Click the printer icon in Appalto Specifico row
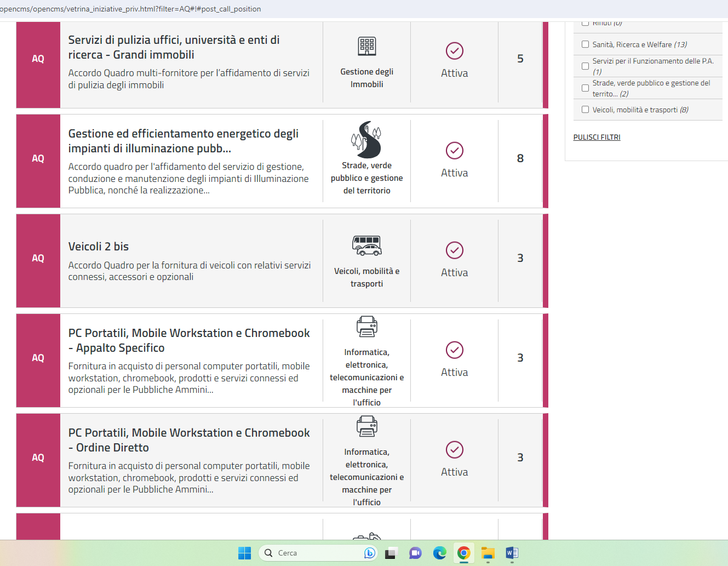The width and height of the screenshot is (728, 566). 366,327
